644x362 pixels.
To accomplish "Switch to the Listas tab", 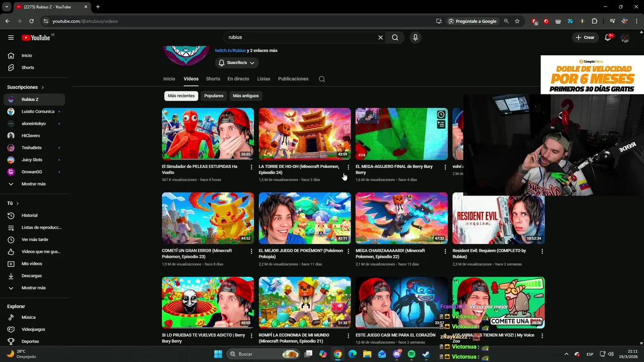I will pos(264,79).
